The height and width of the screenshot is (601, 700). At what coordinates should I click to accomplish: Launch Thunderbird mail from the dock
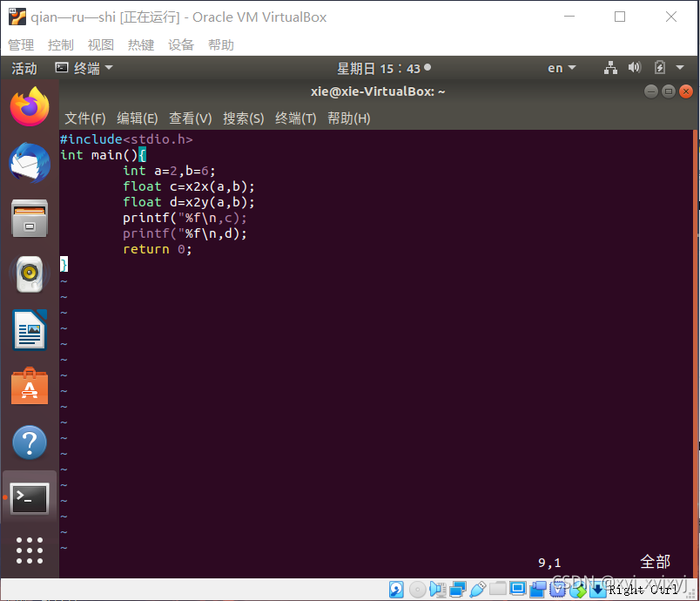[x=30, y=163]
